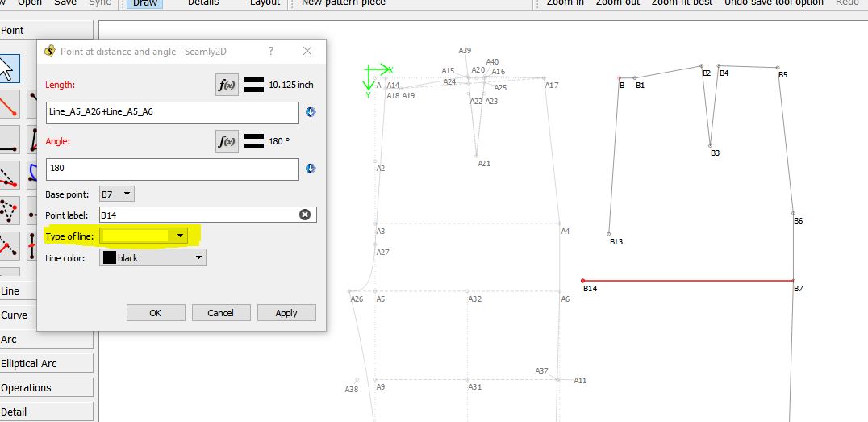Open the Base point dropdown
Image resolution: width=868 pixels, height=422 pixels.
click(x=116, y=194)
